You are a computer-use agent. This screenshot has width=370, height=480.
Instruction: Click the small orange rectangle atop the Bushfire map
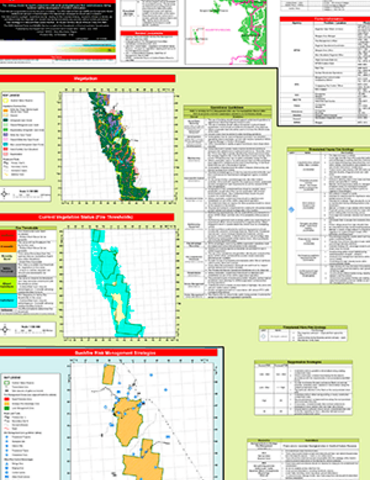coord(109,374)
